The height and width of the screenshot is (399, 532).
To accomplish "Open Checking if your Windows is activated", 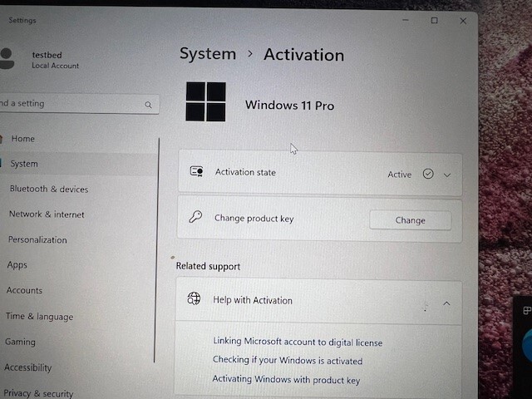I will coord(288,360).
